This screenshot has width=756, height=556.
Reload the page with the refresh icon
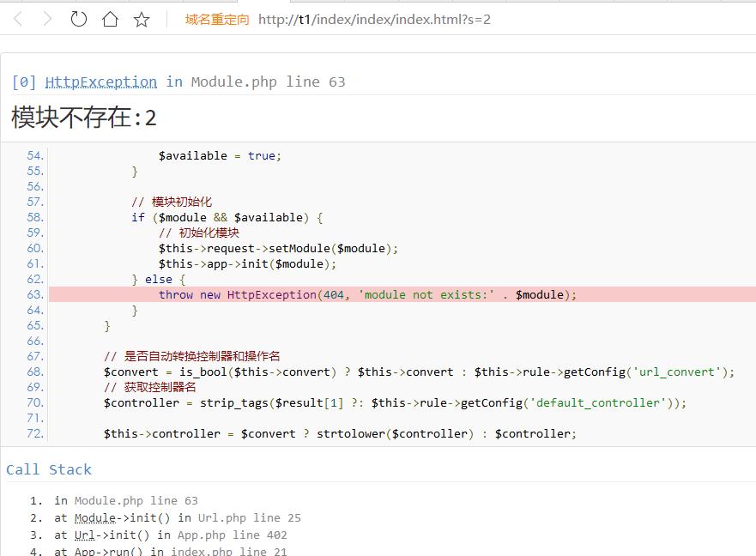pos(79,19)
